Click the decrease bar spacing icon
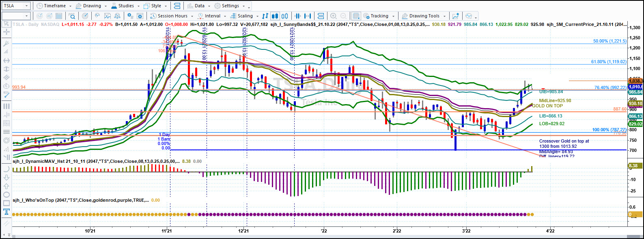Image resolution: width=644 pixels, height=239 pixels. (x=298, y=16)
